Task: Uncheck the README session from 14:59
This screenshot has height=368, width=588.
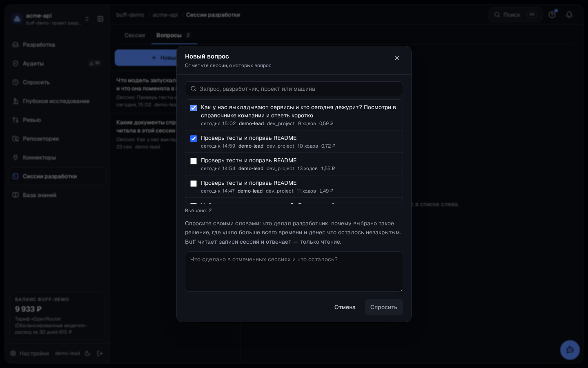Action: click(x=194, y=139)
